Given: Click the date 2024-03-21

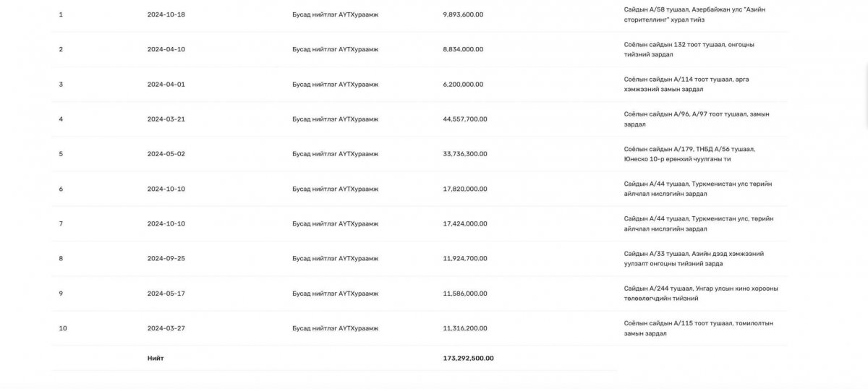Looking at the screenshot, I should pos(166,119).
